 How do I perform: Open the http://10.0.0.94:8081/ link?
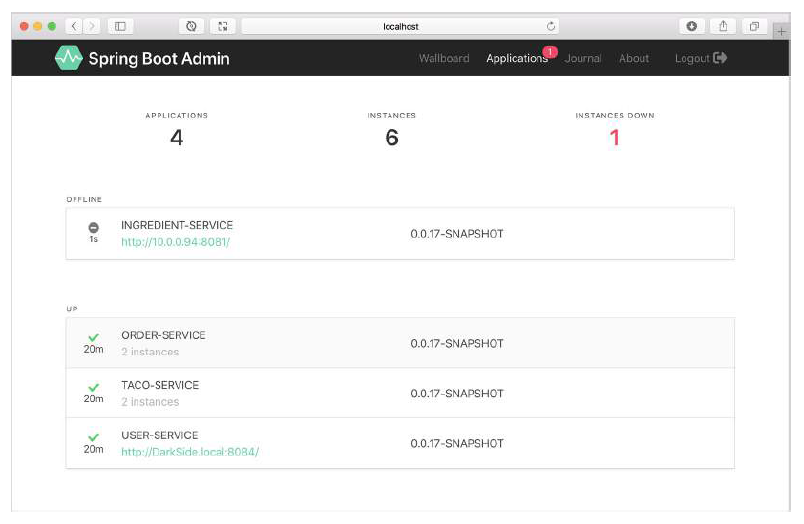coord(175,242)
